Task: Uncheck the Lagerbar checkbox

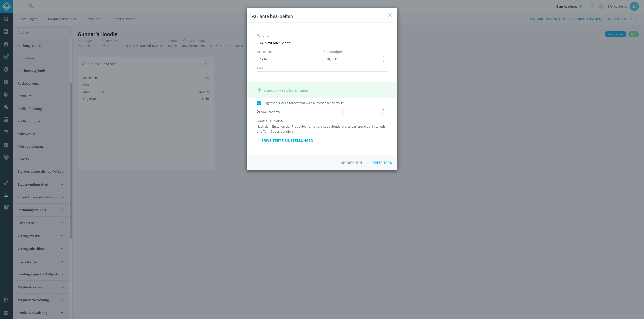Action: point(259,103)
